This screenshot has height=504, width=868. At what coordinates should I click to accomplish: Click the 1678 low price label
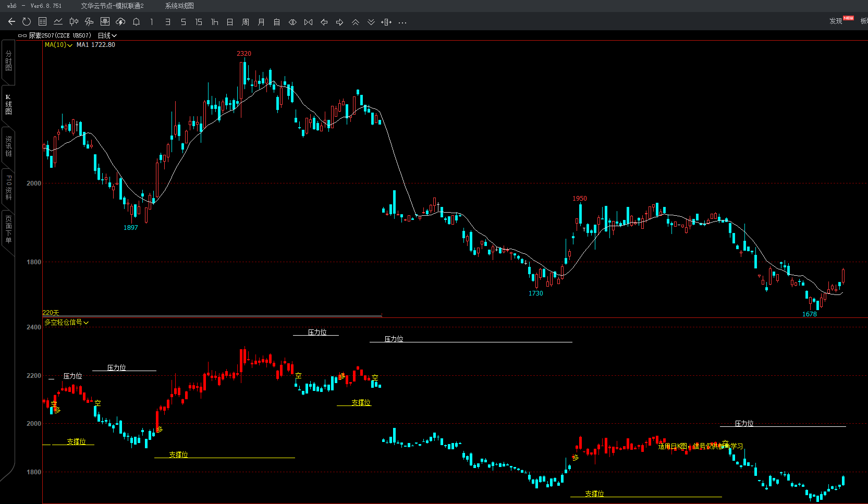(x=810, y=314)
